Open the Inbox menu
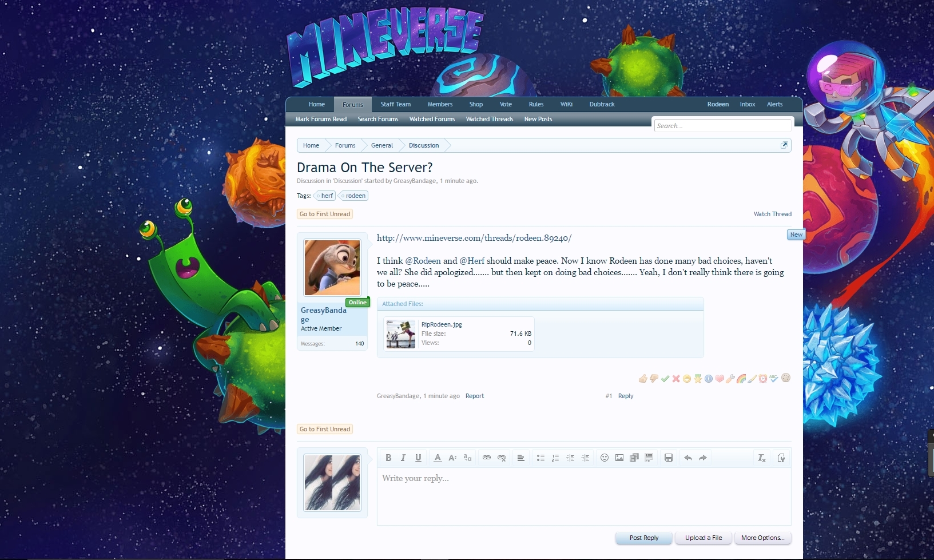 click(x=748, y=104)
